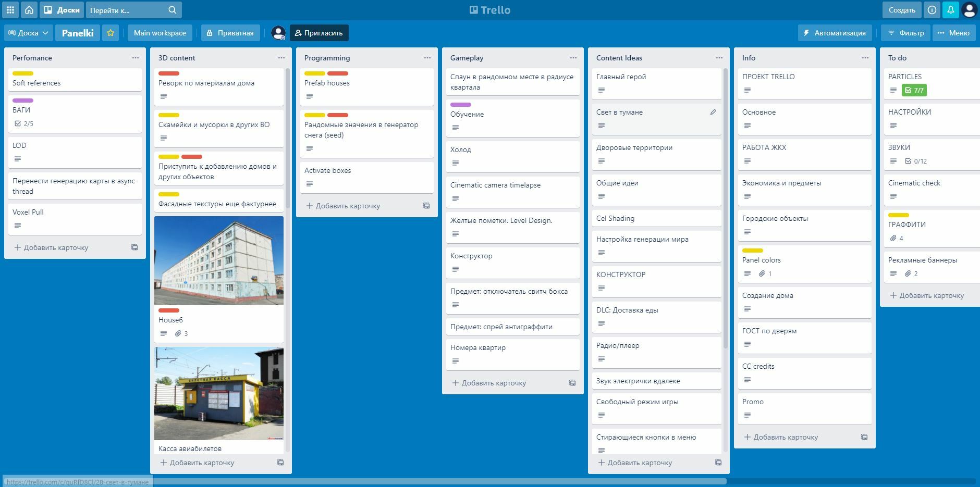Expand the Доска view switcher dropdown
This screenshot has height=487, width=980.
(28, 33)
